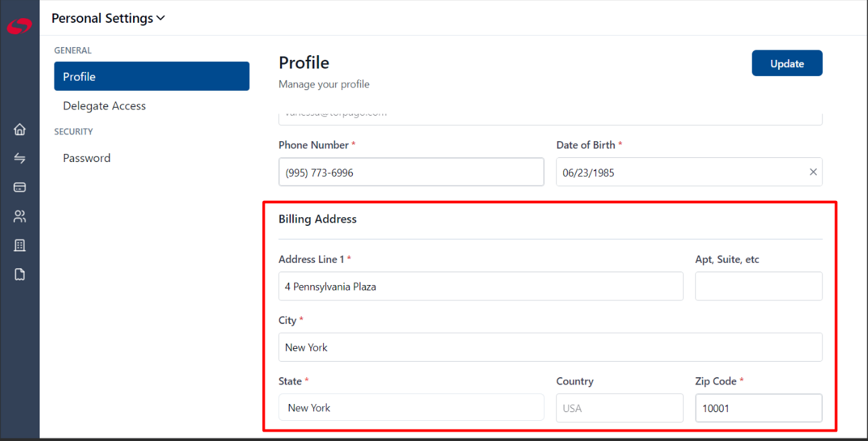Viewport: 868px width, 441px height.
Task: Click the Update button
Action: 787,63
